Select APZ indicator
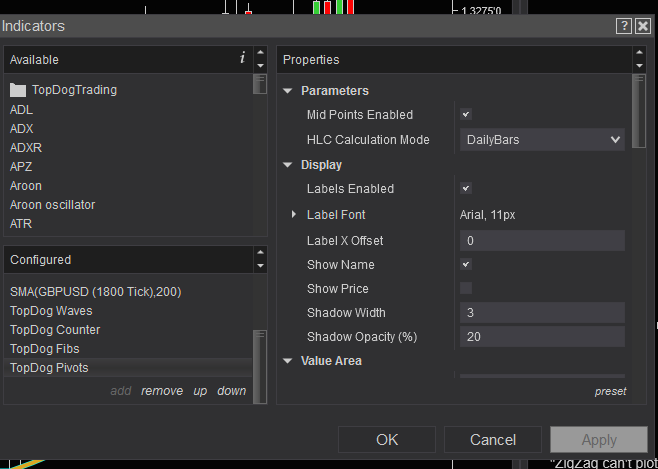The width and height of the screenshot is (658, 469). pyautogui.click(x=21, y=167)
